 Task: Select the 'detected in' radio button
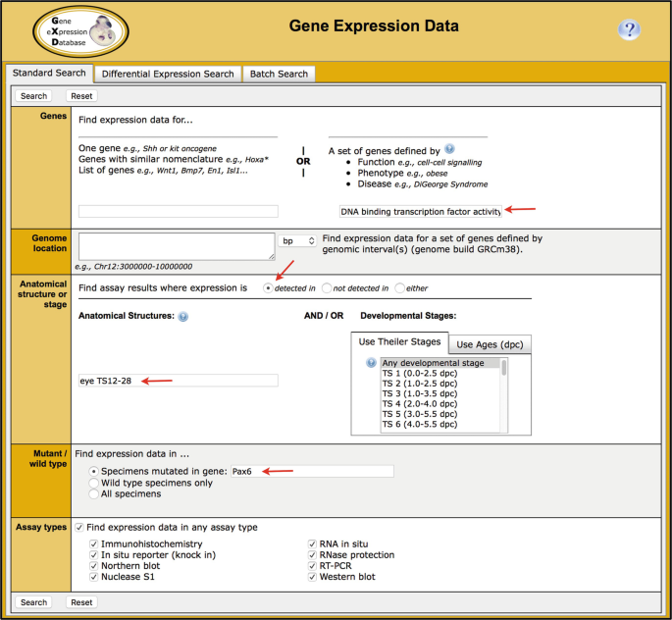pos(268,288)
